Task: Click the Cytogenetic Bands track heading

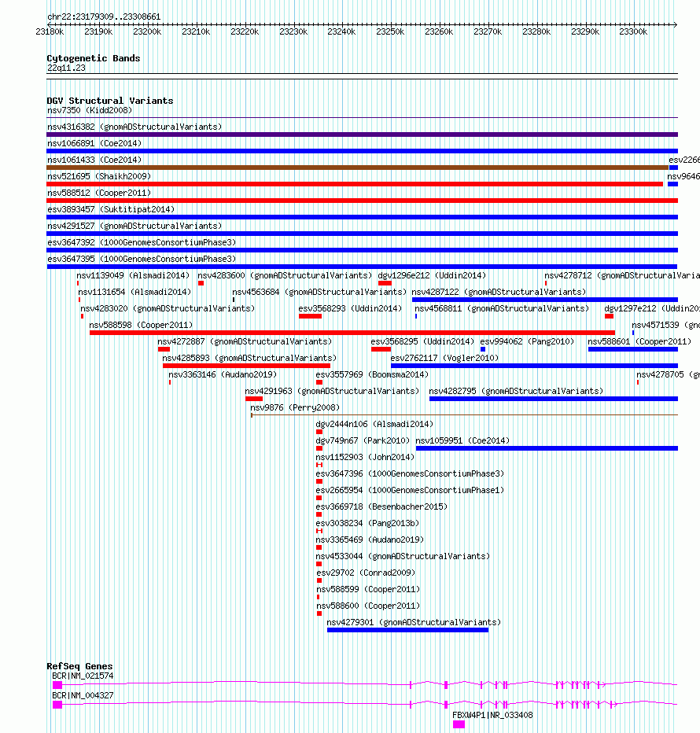Action: coord(94,58)
